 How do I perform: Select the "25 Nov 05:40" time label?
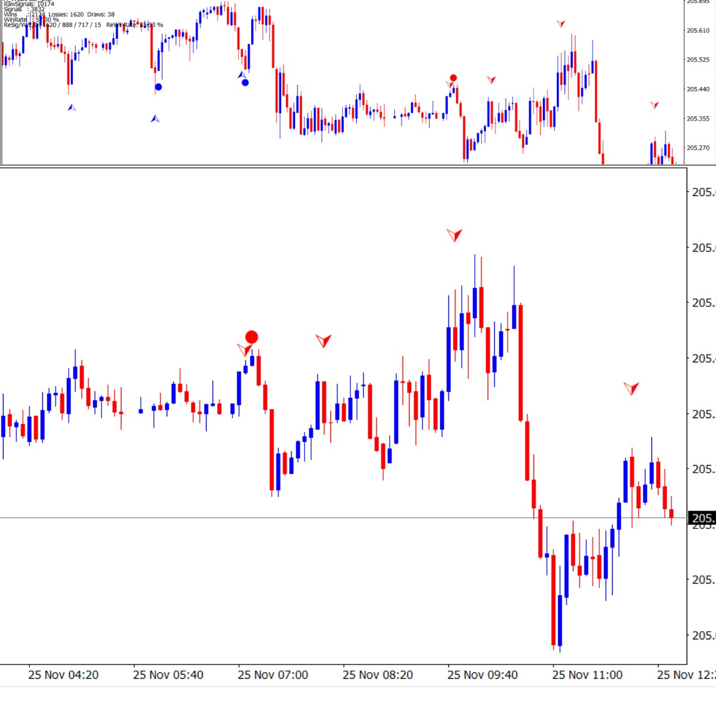pyautogui.click(x=168, y=675)
